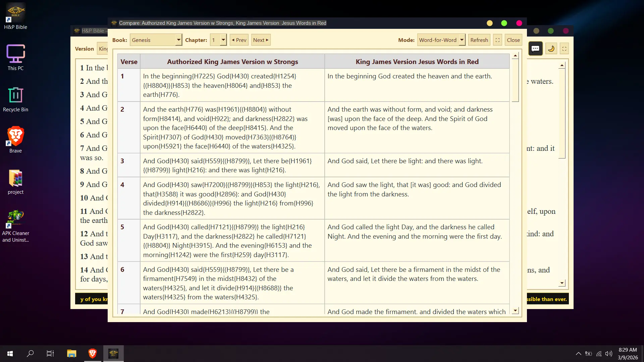644x362 pixels.
Task: Open the H&P Bible desktop shortcut
Action: [15, 17]
